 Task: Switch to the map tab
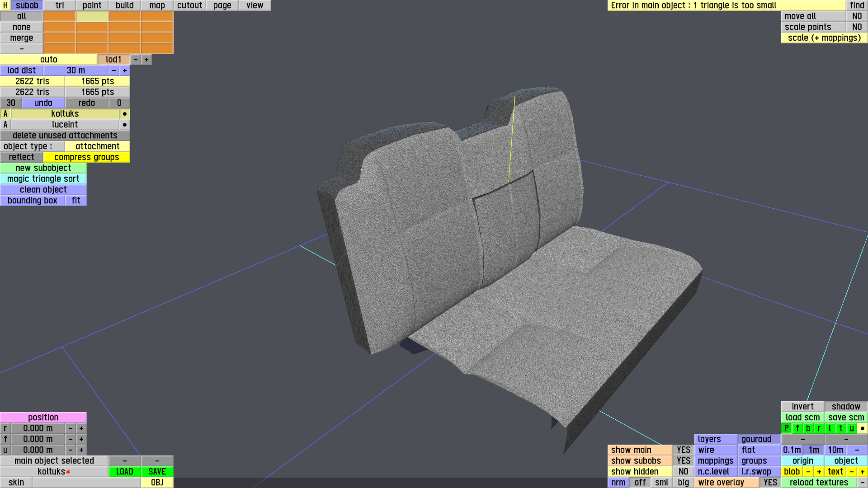point(157,5)
